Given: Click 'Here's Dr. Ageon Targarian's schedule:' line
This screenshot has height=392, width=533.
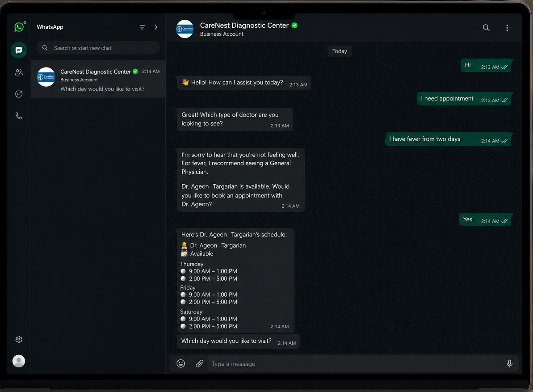Looking at the screenshot, I should point(234,235).
